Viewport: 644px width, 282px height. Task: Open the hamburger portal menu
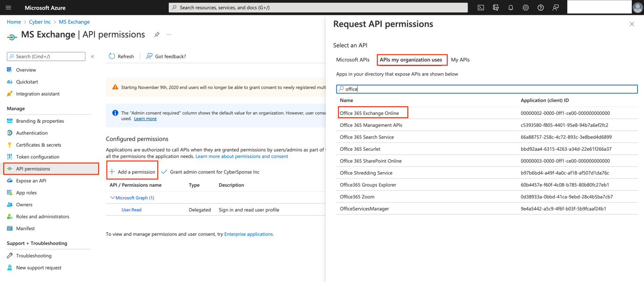point(8,7)
